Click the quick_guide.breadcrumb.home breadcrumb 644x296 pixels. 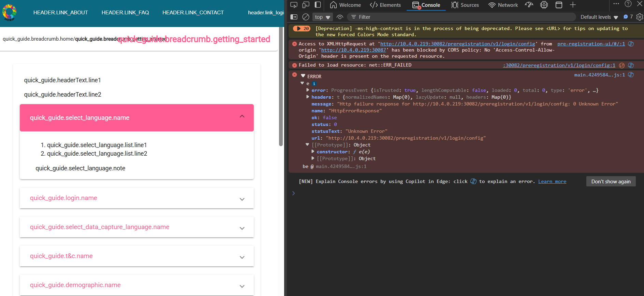pyautogui.click(x=38, y=39)
